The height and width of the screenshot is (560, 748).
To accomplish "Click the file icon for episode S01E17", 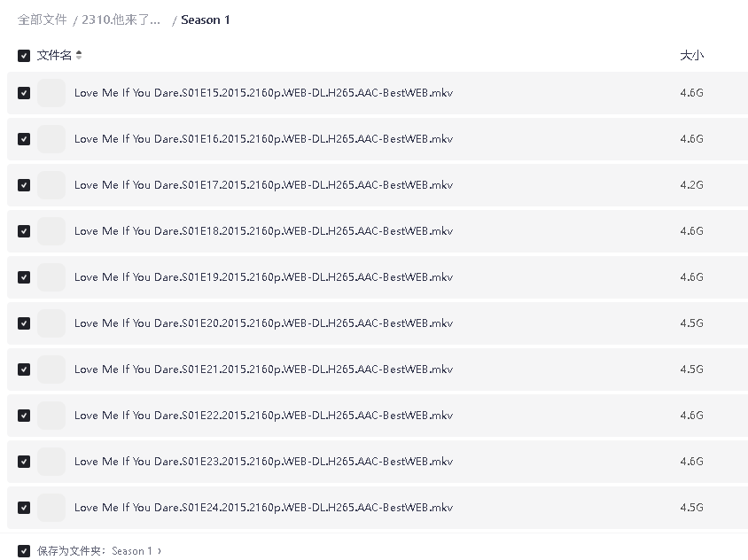I will tap(51, 185).
